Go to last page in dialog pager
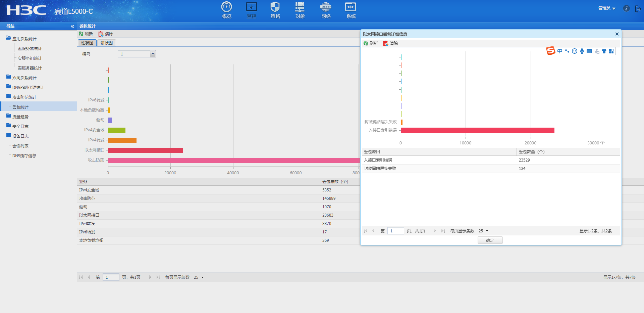The image size is (644, 313). coord(443,231)
